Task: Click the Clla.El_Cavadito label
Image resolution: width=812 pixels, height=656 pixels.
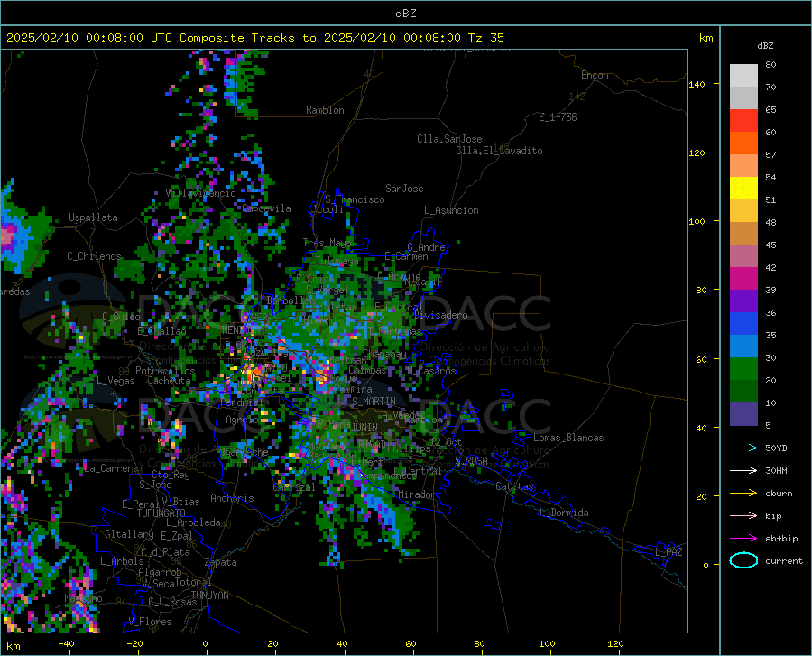Action: [499, 151]
